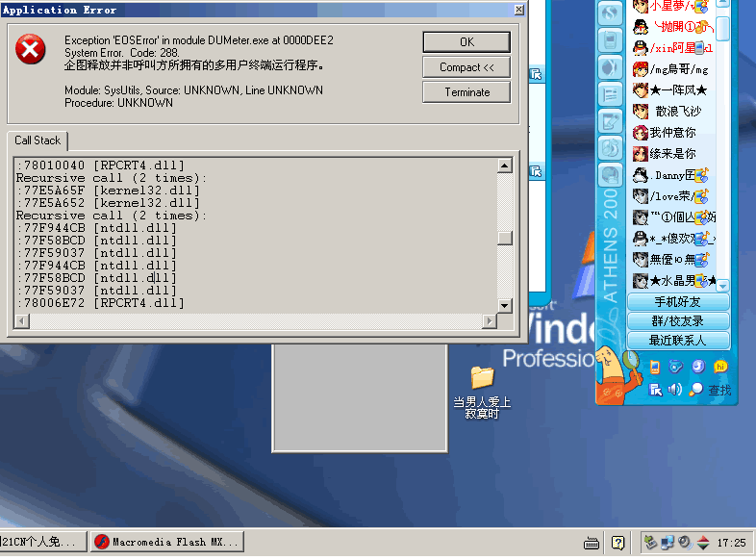Viewport: 756px width, 560px height.
Task: Select QQ contact ★水晶男
Action: [x=674, y=281]
